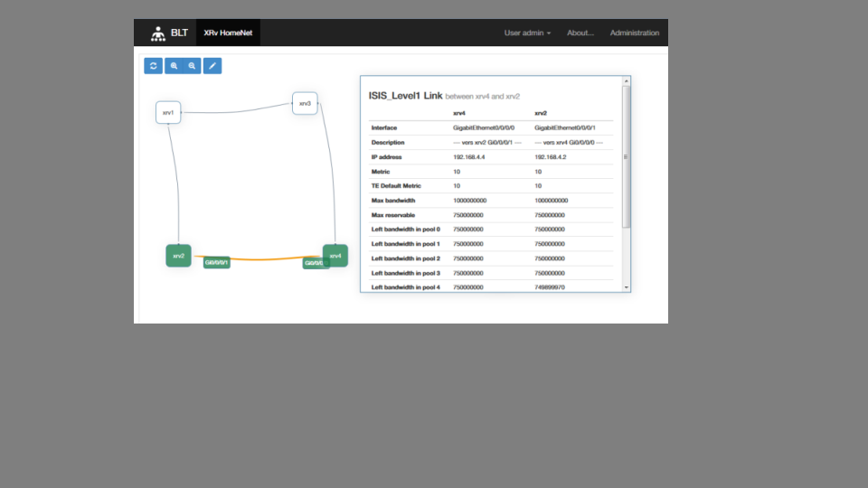Viewport: 868px width, 488px height.
Task: Click the TE Default Metric label
Action: pyautogui.click(x=396, y=186)
